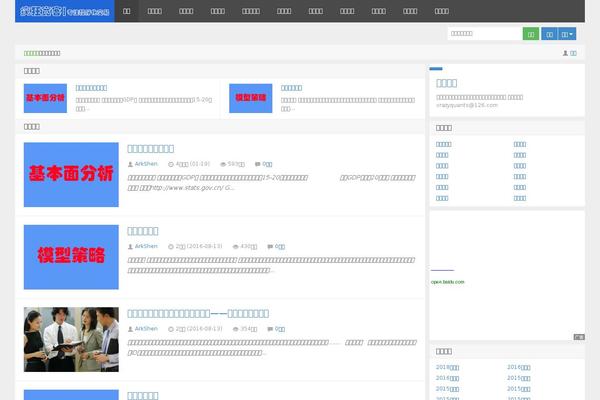Open article title beside large 基本面分析 thumbnail
This screenshot has height=400, width=600.
coord(150,149)
